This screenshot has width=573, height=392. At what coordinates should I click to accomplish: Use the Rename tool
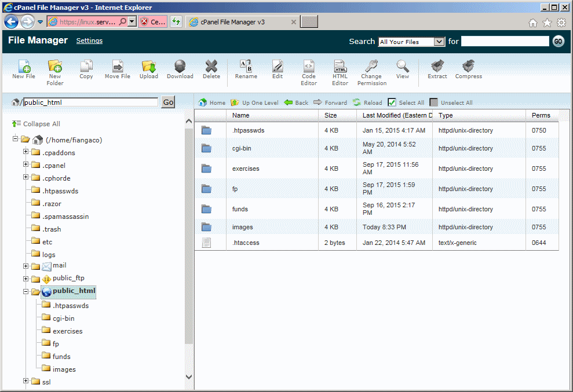pyautogui.click(x=246, y=69)
